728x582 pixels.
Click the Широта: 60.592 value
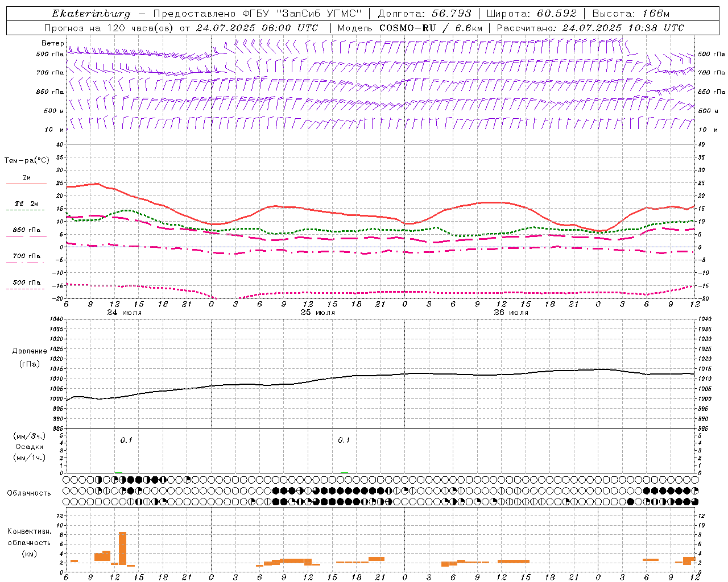click(x=531, y=14)
